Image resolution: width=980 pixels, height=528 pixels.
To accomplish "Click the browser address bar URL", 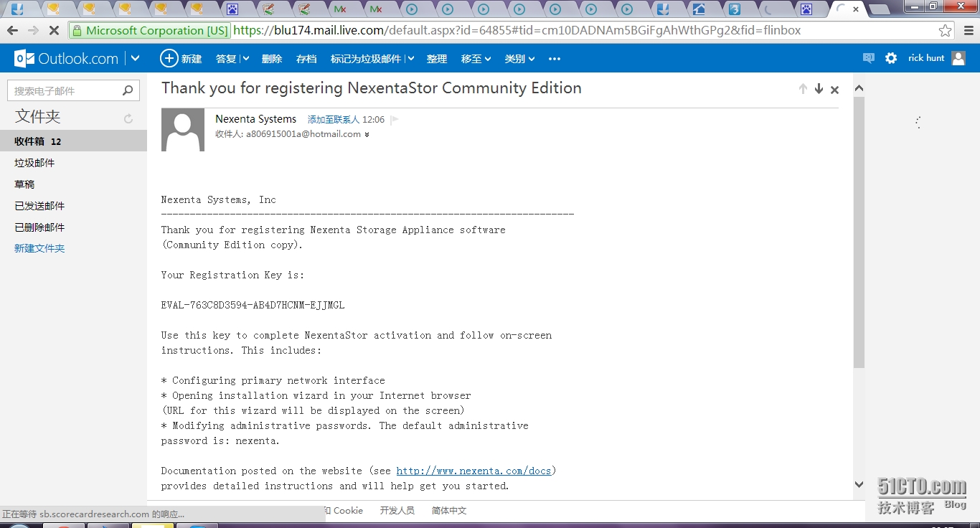I will click(x=517, y=31).
